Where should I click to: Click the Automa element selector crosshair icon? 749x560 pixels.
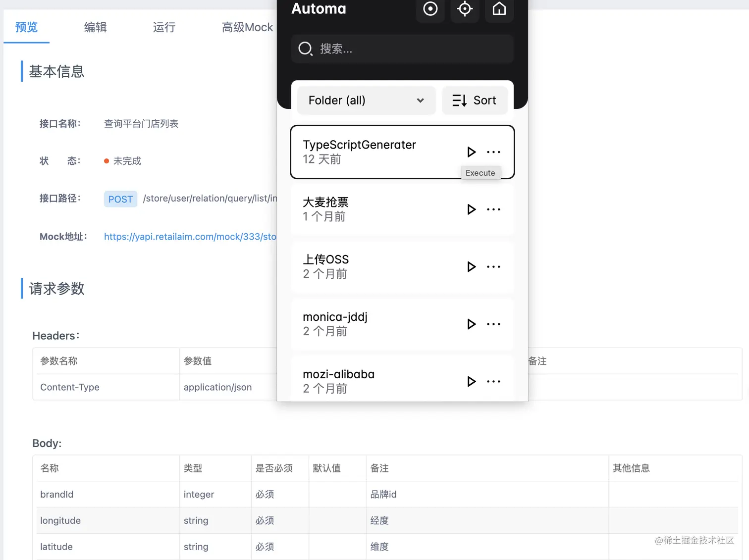(x=465, y=9)
